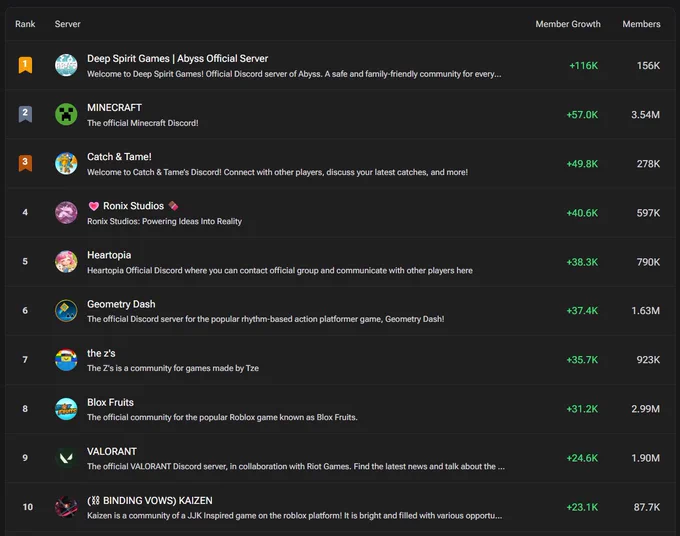Click Heartopia Official Discord description text

pos(280,271)
